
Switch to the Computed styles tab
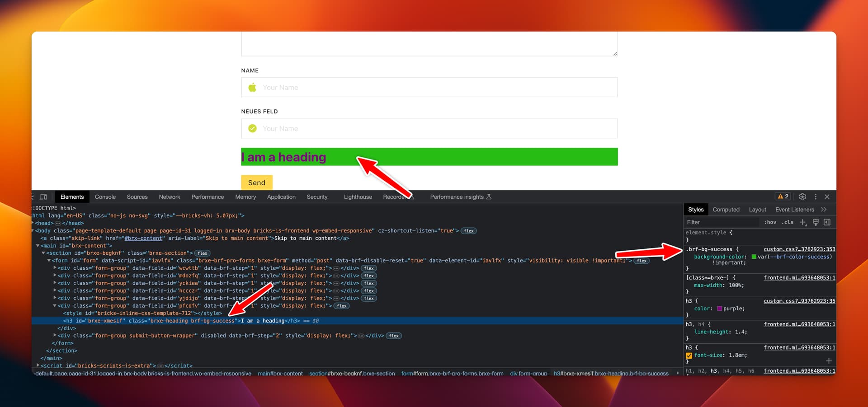[x=726, y=210]
